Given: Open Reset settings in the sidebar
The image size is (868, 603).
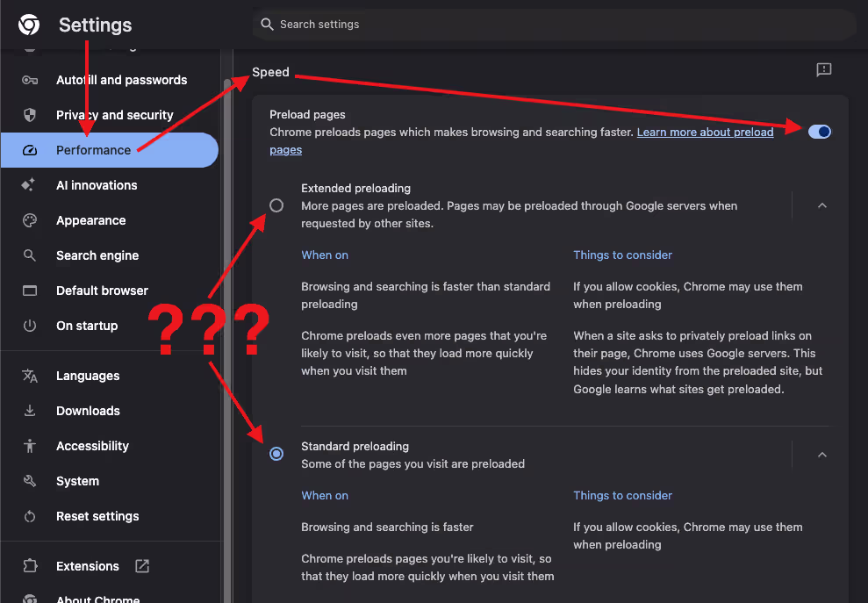Looking at the screenshot, I should click(97, 516).
